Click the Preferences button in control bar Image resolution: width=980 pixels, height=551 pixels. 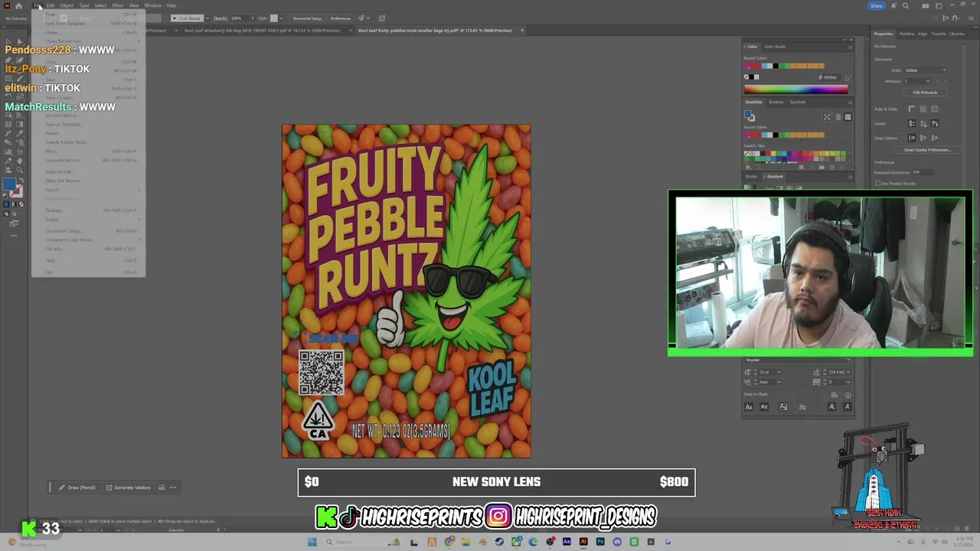click(x=341, y=18)
